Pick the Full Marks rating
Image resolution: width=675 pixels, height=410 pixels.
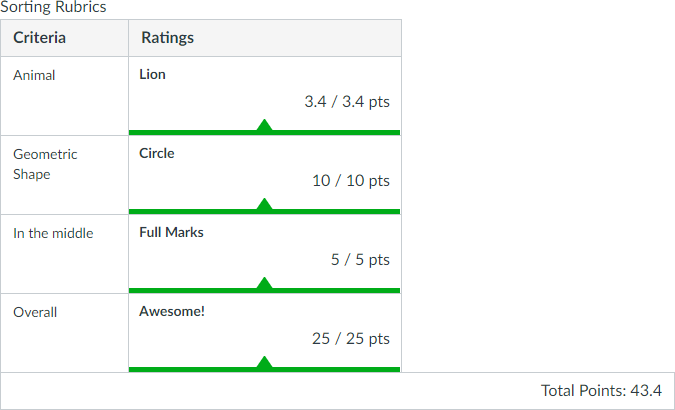click(171, 232)
